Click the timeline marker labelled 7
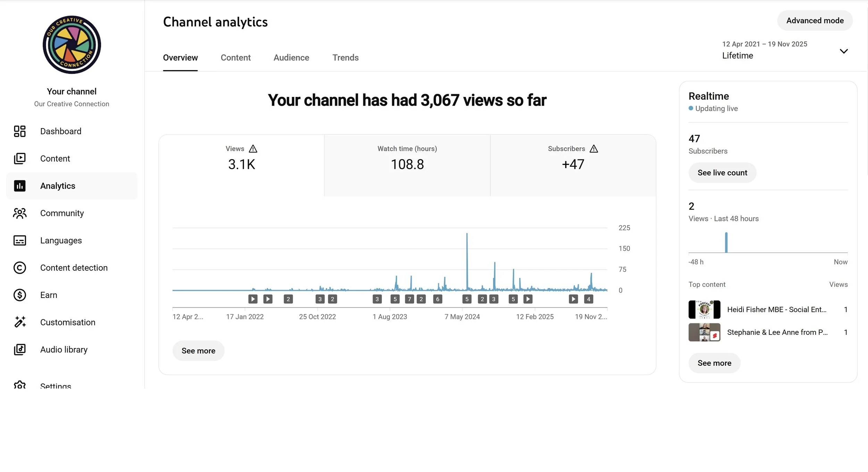The height and width of the screenshot is (472, 868). click(x=409, y=299)
